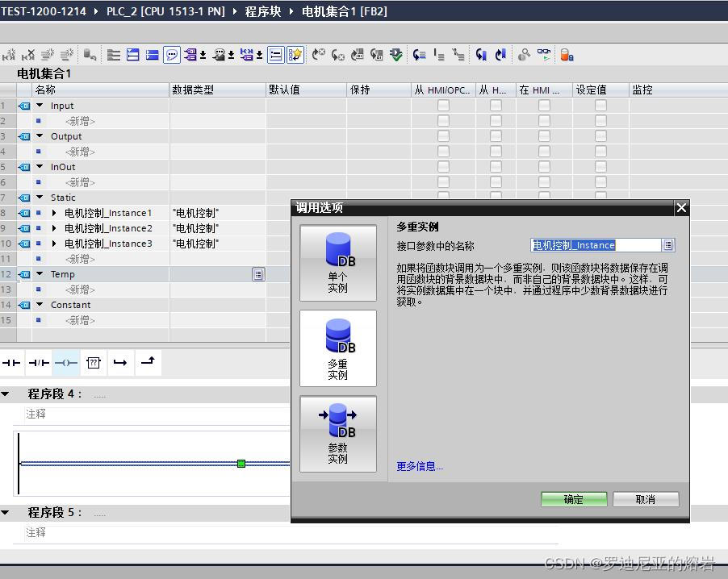This screenshot has width=728, height=579.
Task: Close the 调用选项 dialog
Action: click(681, 208)
